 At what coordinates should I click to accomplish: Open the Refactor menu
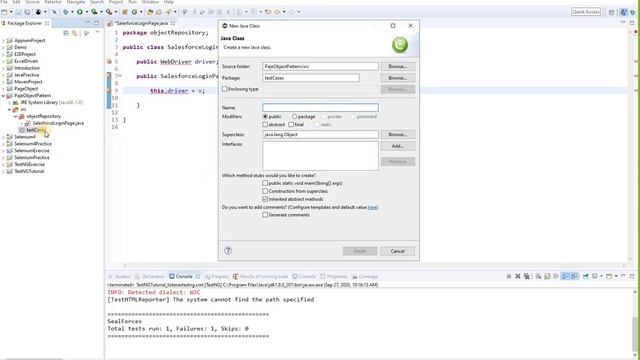pyautogui.click(x=53, y=2)
